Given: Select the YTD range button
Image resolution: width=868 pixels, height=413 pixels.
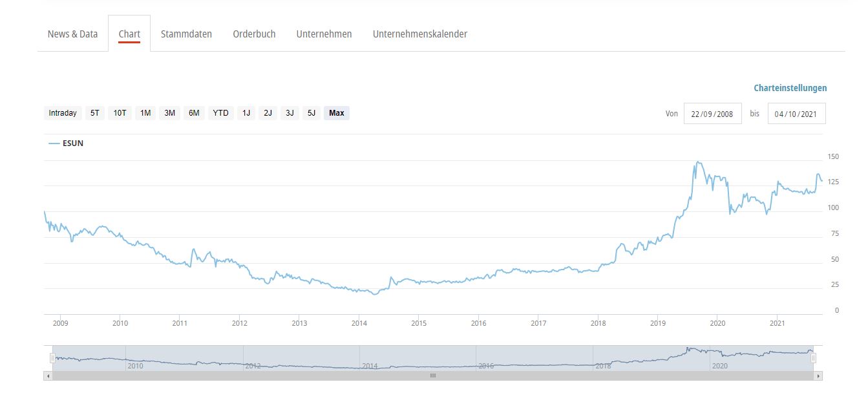Looking at the screenshot, I should pyautogui.click(x=220, y=113).
